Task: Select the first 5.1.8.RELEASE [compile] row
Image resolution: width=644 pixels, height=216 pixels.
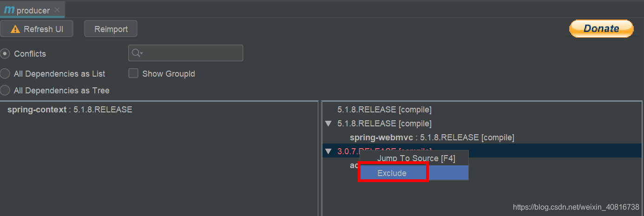Action: pos(384,110)
